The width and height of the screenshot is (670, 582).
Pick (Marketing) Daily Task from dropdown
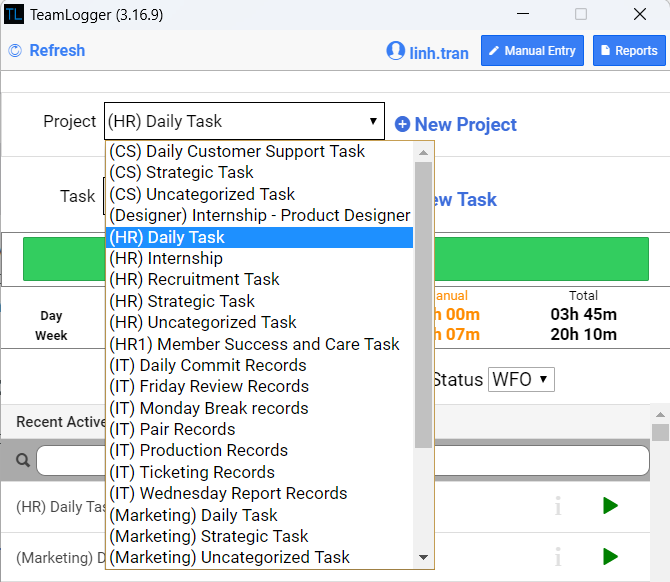click(x=193, y=515)
